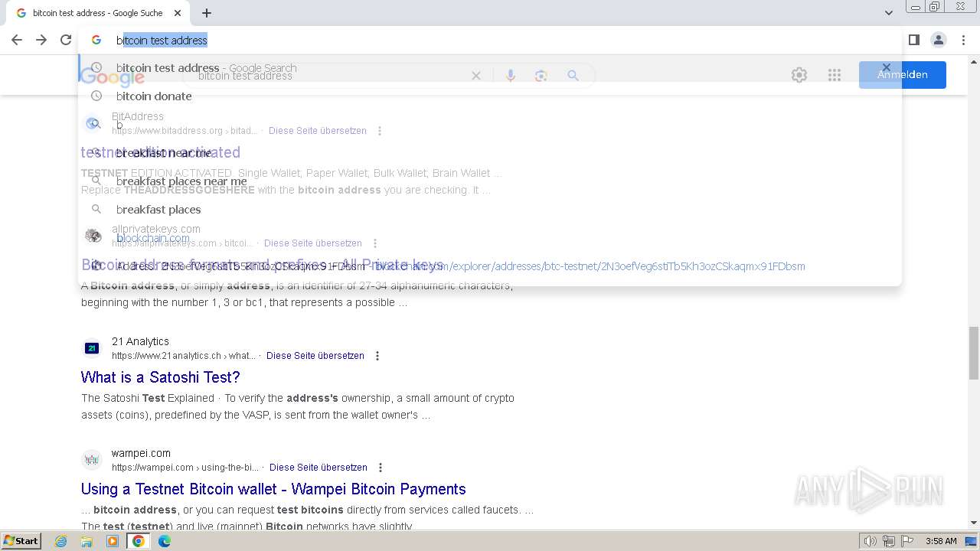
Task: Translate the BitAddress result page
Action: pos(318,131)
